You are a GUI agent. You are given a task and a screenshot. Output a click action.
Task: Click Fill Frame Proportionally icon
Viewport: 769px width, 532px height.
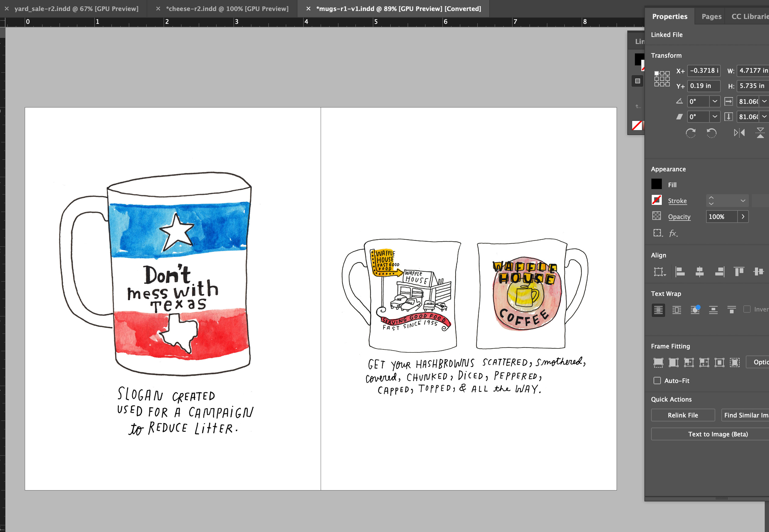658,362
